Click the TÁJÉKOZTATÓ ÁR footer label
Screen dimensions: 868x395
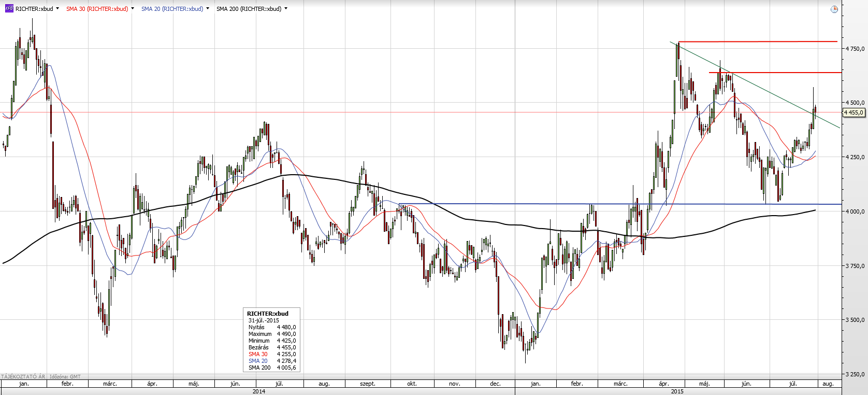[x=23, y=377]
